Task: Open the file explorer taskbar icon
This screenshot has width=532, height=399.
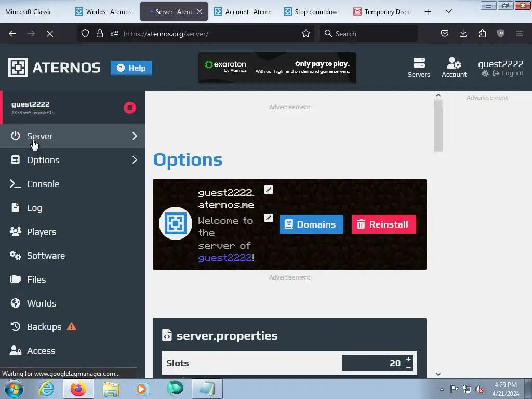Action: (111, 389)
